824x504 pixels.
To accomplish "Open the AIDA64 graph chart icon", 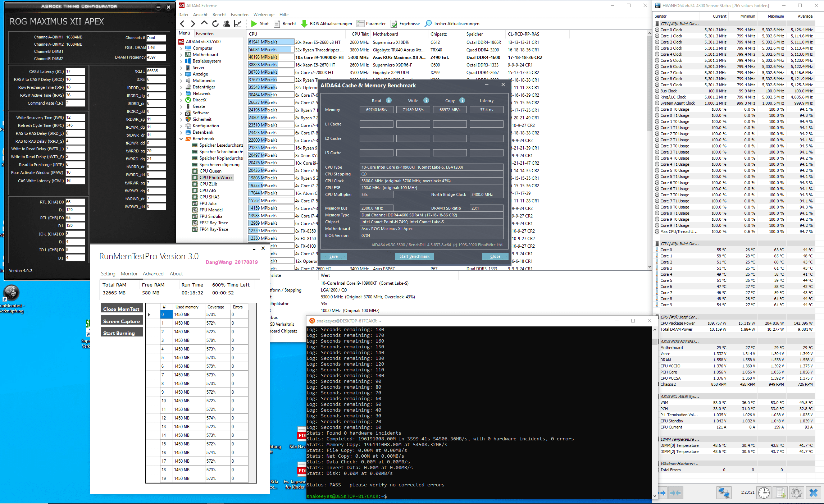I will coord(238,24).
